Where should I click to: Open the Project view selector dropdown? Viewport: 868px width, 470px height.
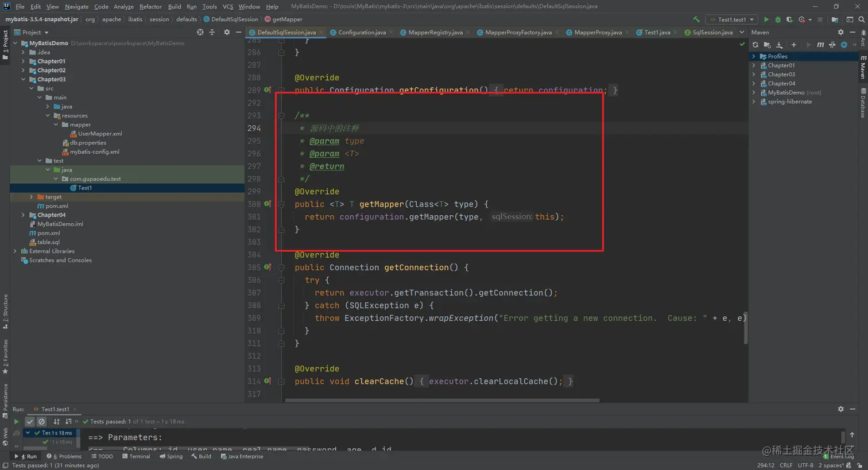31,32
